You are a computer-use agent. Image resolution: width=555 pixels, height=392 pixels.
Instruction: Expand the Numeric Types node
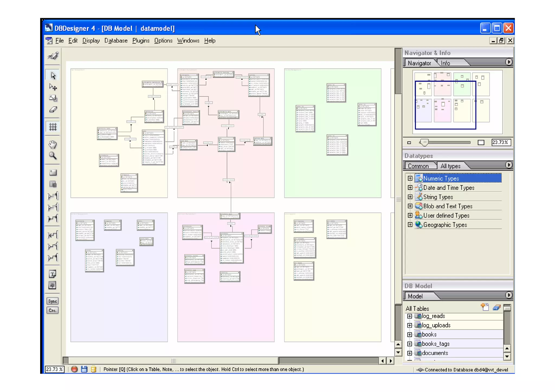tap(410, 178)
